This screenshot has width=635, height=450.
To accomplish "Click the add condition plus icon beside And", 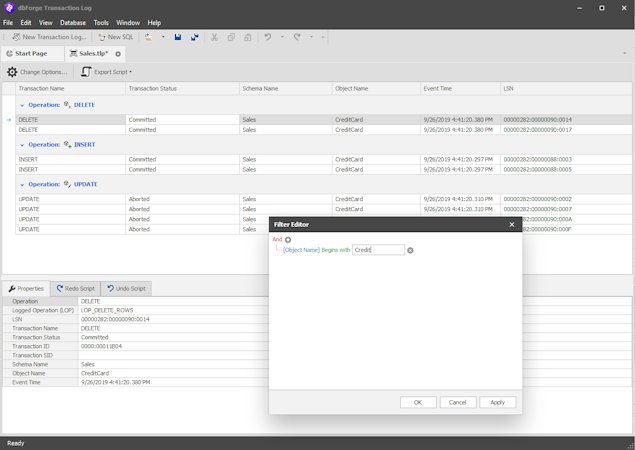I will coord(288,240).
